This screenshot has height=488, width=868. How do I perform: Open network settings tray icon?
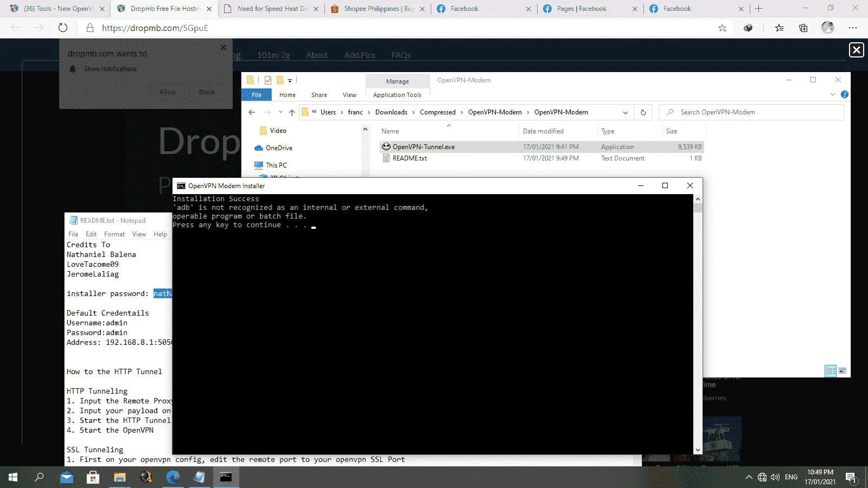pyautogui.click(x=762, y=477)
